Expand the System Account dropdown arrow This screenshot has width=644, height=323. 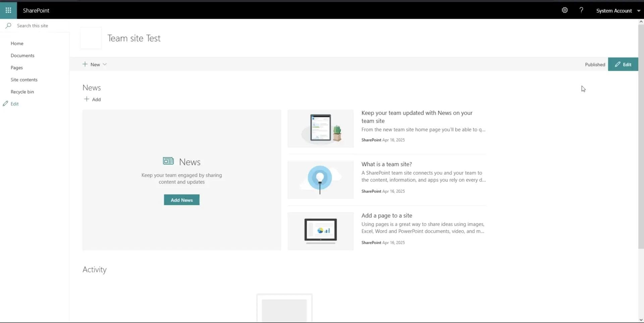tap(639, 11)
